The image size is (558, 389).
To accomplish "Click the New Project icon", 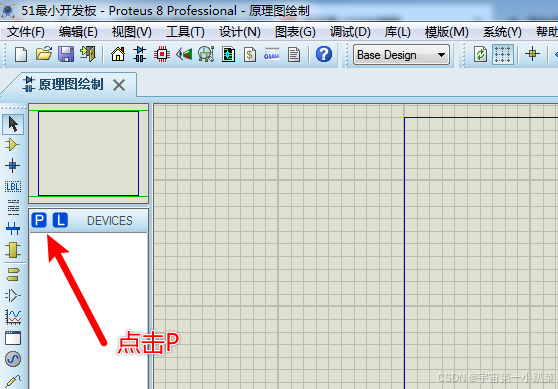I will pyautogui.click(x=21, y=55).
